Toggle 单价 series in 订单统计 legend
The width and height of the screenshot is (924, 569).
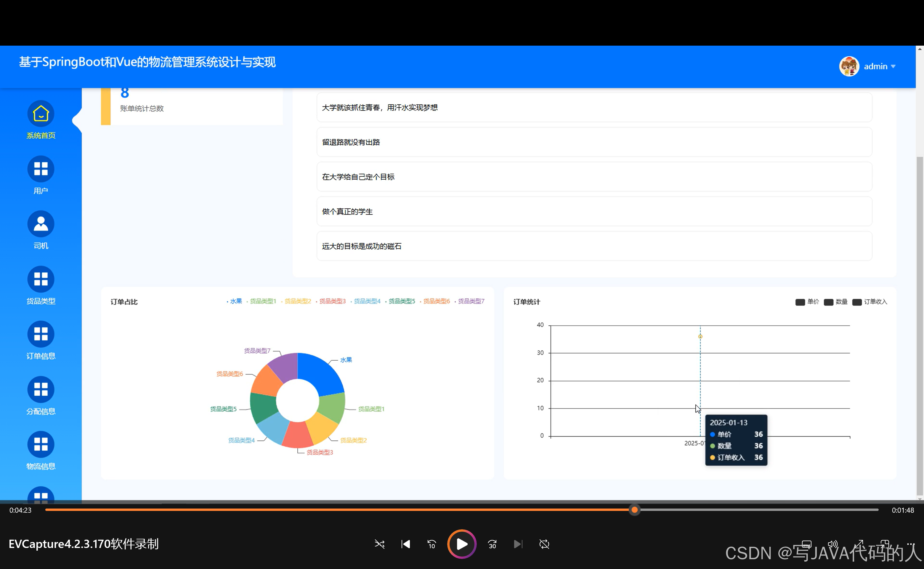click(x=807, y=302)
